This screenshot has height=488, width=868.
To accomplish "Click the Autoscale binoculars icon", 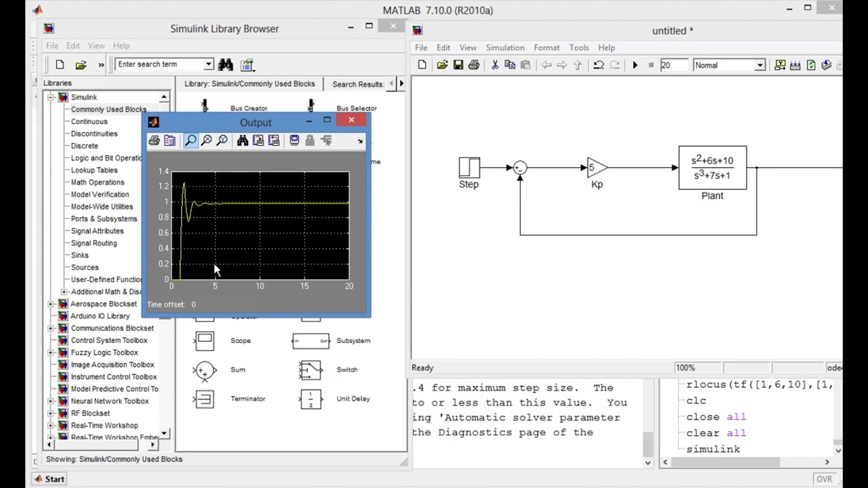I will coord(242,140).
